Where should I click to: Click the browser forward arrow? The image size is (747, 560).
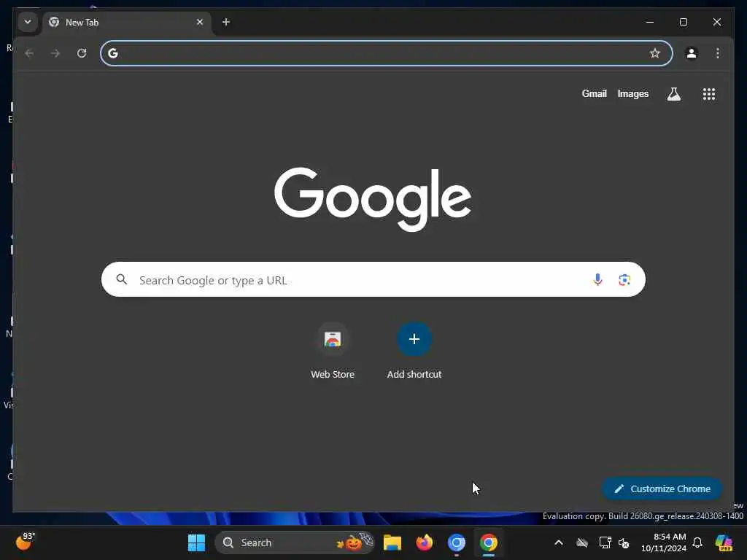click(55, 52)
